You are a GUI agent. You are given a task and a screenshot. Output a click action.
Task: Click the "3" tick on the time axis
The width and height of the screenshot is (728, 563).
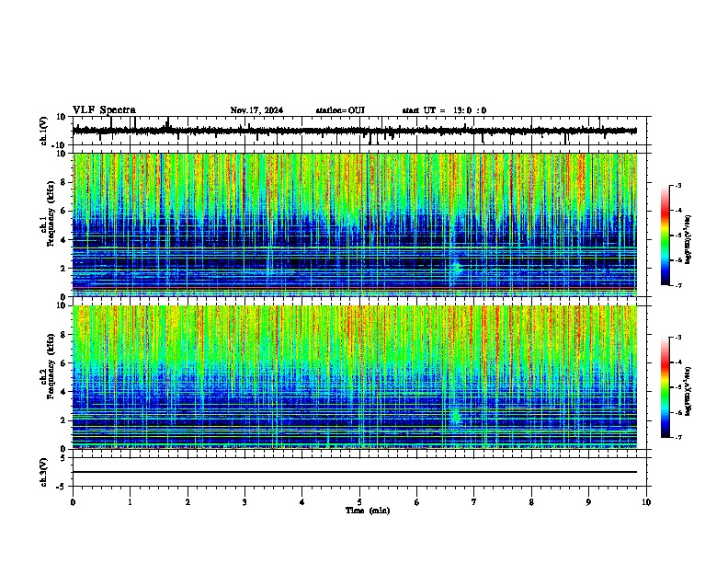(x=245, y=502)
